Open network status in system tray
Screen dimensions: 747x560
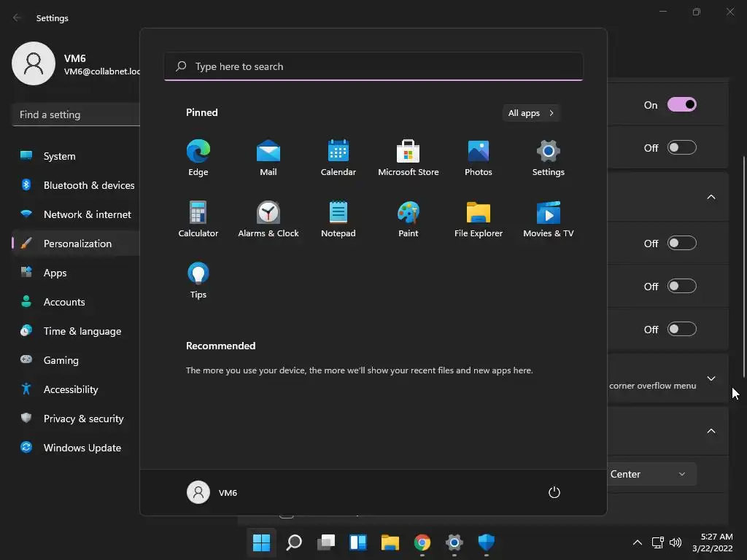[x=658, y=542]
